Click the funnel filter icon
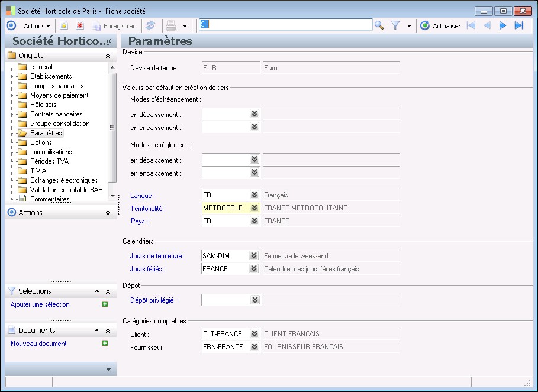Viewport: 538px width, 392px height. click(x=396, y=25)
